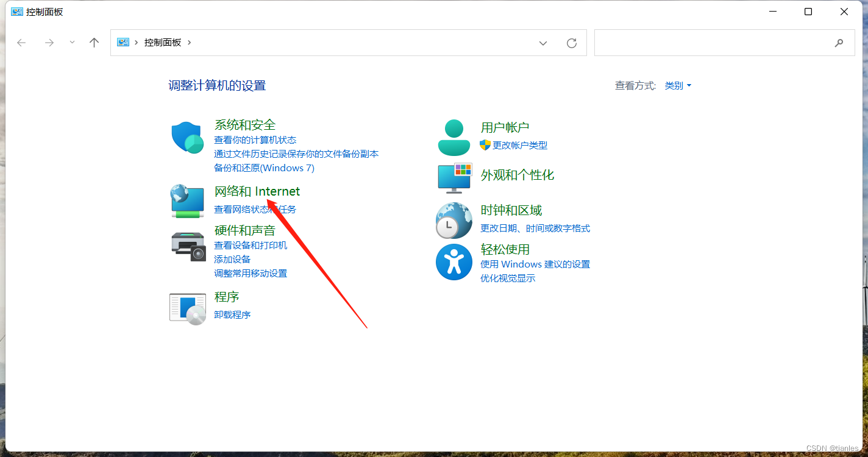
Task: Open the 类别 view-by dropdown
Action: tap(678, 86)
